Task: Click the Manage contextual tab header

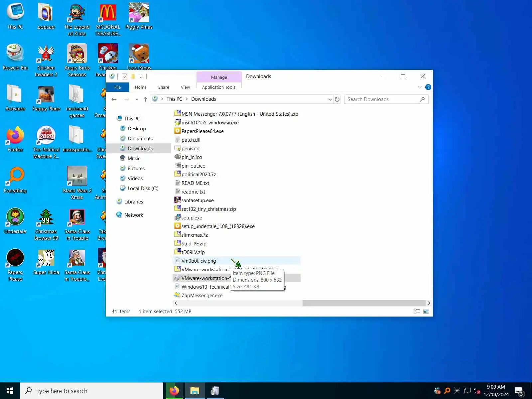Action: 219,77
